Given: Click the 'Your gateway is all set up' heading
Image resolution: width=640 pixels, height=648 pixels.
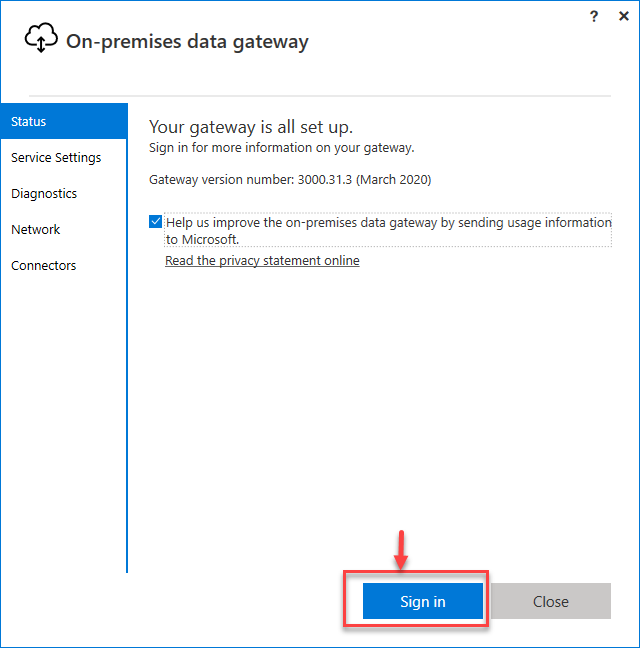Looking at the screenshot, I should 251,127.
